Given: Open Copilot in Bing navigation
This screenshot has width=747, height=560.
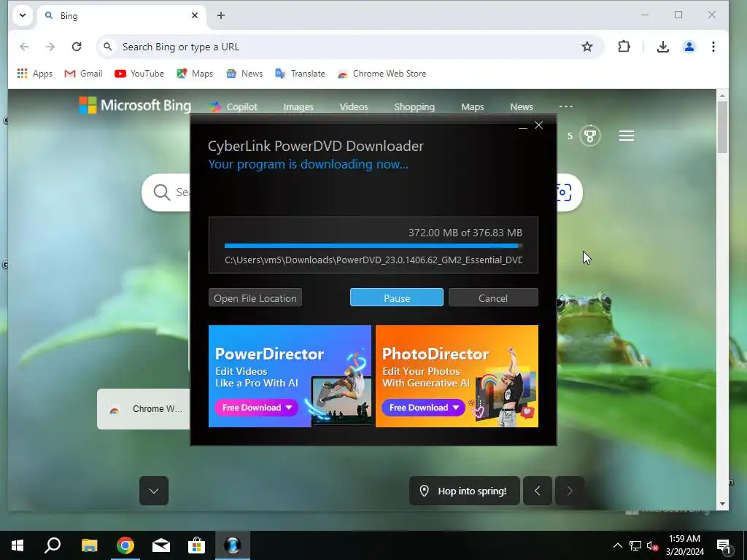Looking at the screenshot, I should [x=234, y=106].
